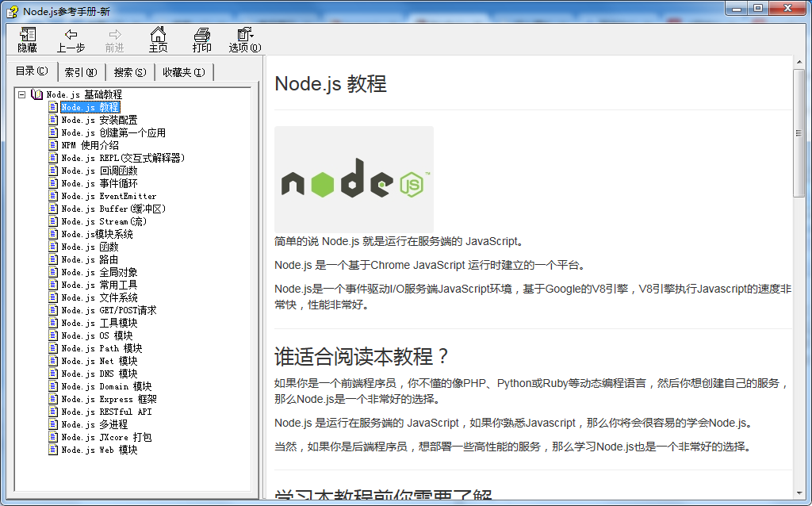Open Node.js 安装配置 topic
This screenshot has width=812, height=506.
tap(99, 120)
